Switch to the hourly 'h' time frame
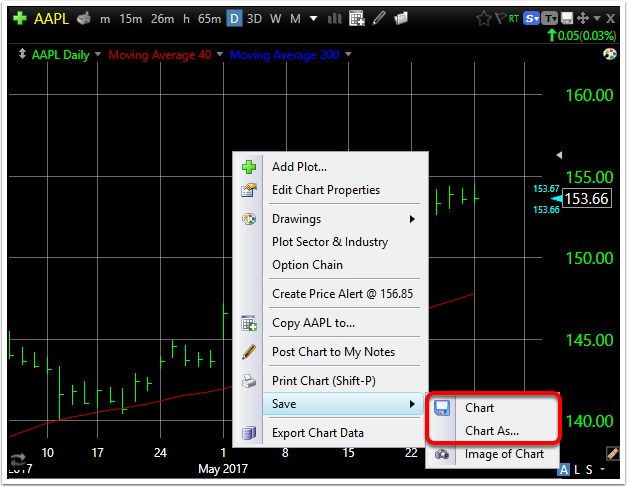The image size is (627, 487). point(186,19)
